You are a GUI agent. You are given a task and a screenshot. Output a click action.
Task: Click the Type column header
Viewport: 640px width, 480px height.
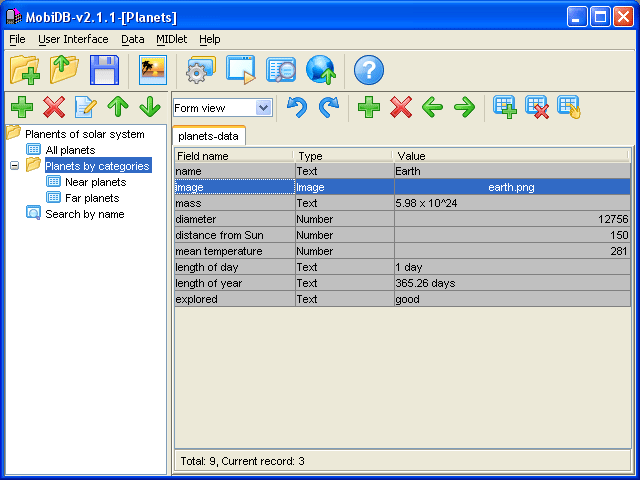coord(344,156)
